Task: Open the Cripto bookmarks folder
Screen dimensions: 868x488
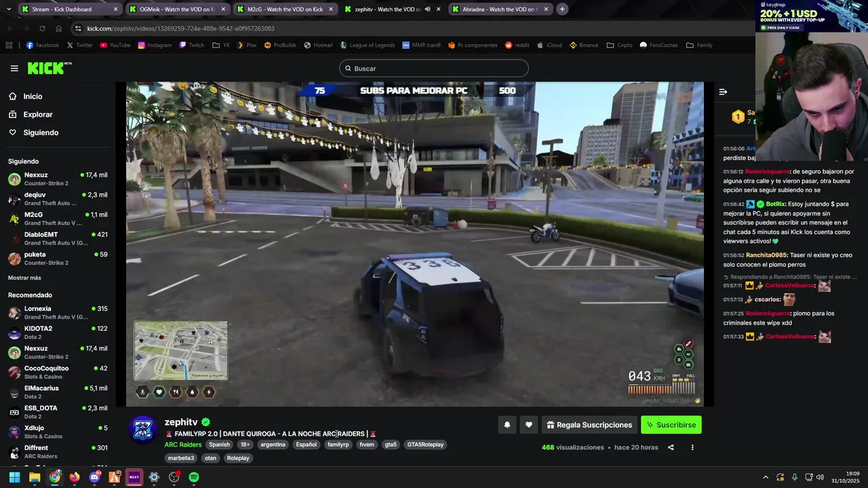Action: 620,45
